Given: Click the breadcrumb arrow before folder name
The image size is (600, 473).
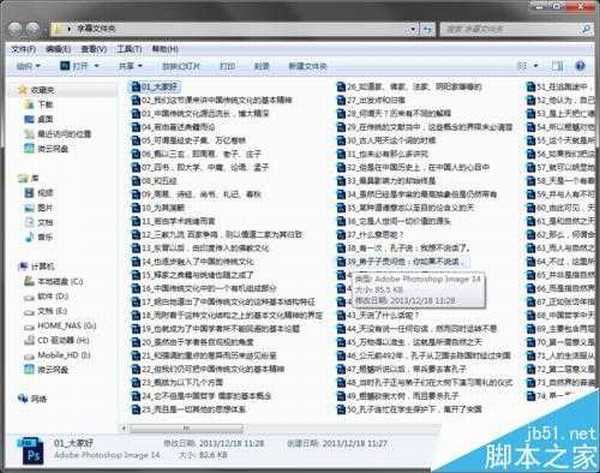Looking at the screenshot, I should tap(69, 29).
